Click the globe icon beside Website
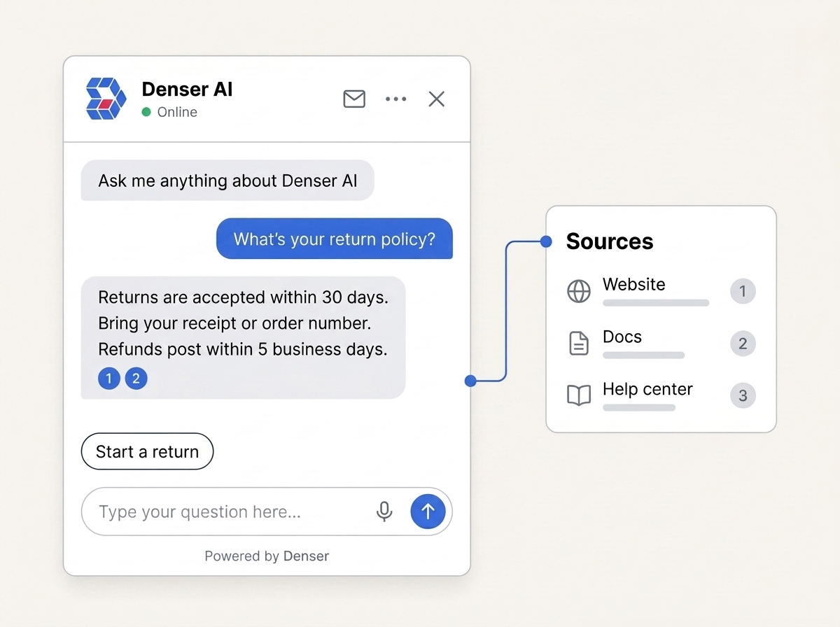This screenshot has width=840, height=627. pyautogui.click(x=578, y=291)
